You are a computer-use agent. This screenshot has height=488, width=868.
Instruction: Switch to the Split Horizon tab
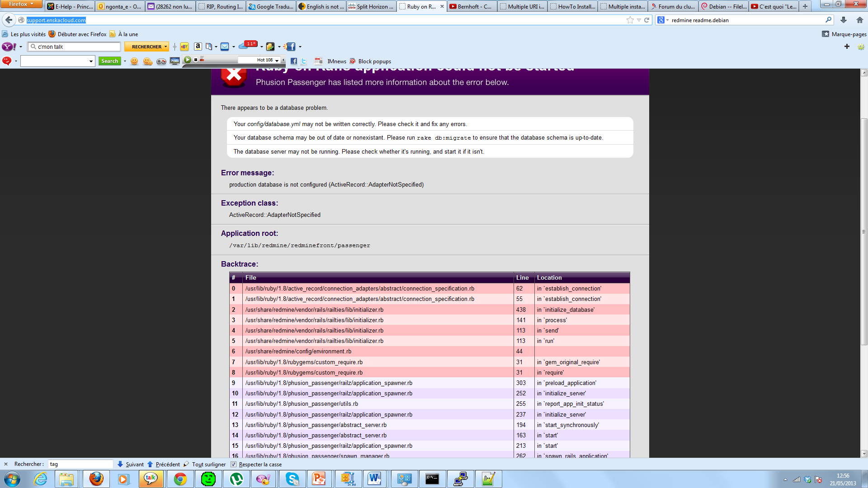pyautogui.click(x=371, y=6)
